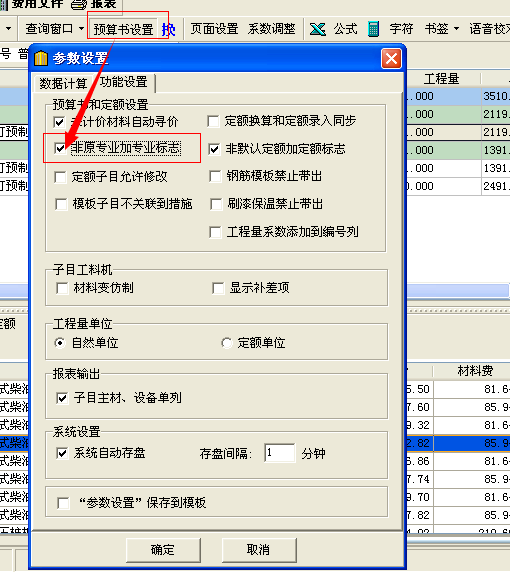The image size is (510, 572).
Task: Expand the leftmost toolbar dropdown arrow
Action: tap(8, 28)
